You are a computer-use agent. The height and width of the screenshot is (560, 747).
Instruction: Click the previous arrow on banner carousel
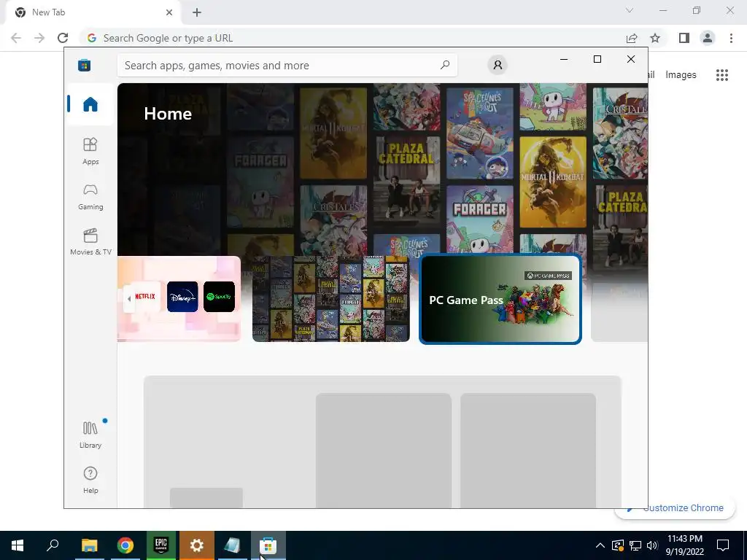coord(128,299)
